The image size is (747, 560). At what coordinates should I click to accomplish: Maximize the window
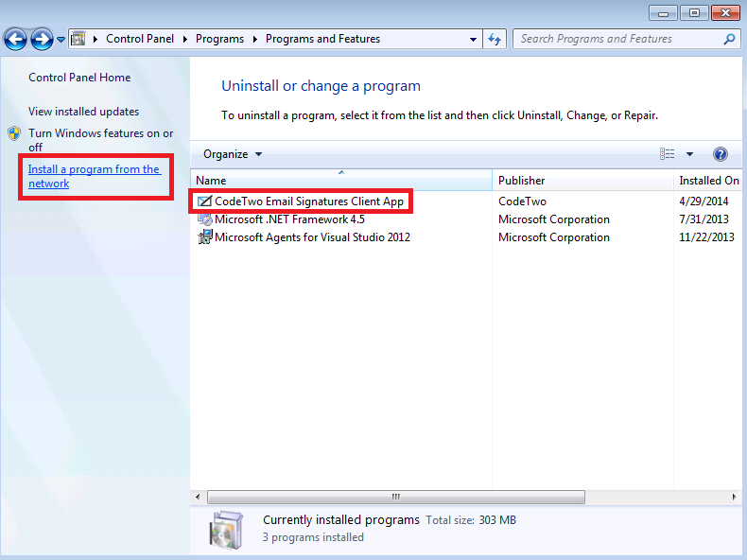click(694, 13)
